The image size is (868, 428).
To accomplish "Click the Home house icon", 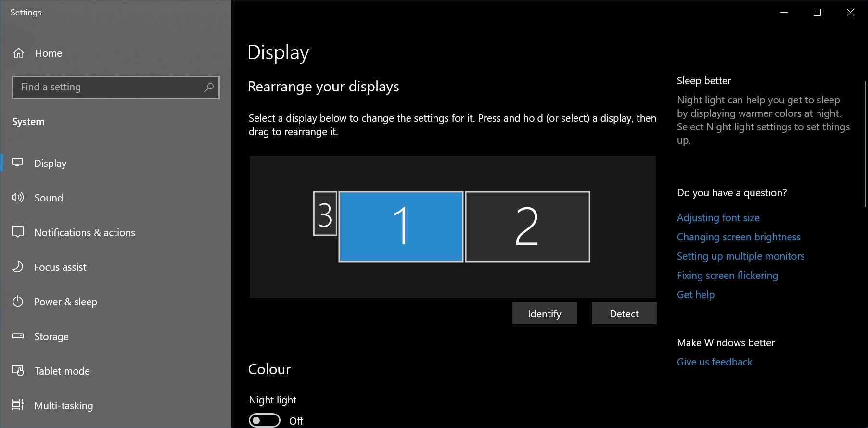I will (19, 53).
